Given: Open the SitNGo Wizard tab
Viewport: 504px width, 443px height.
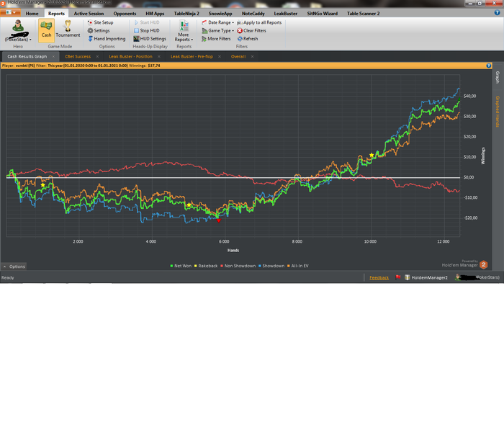Looking at the screenshot, I should point(322,14).
